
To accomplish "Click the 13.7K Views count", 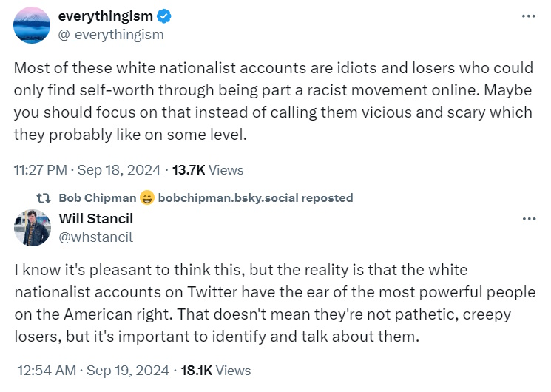I will [x=208, y=169].
